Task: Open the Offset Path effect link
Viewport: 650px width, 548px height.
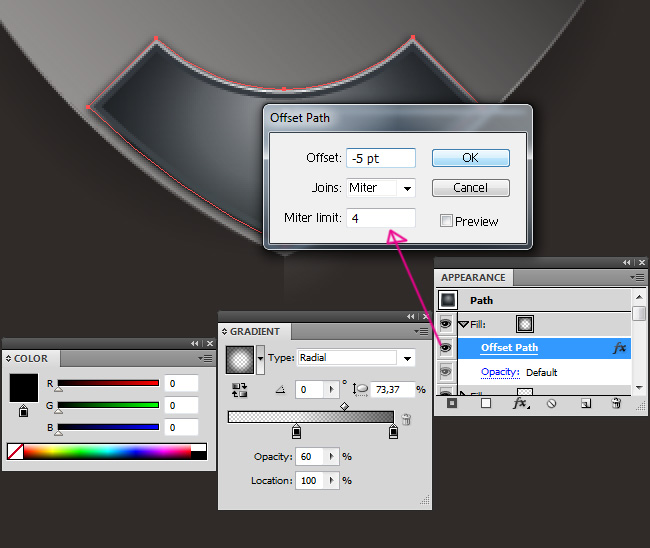Action: pyautogui.click(x=509, y=347)
